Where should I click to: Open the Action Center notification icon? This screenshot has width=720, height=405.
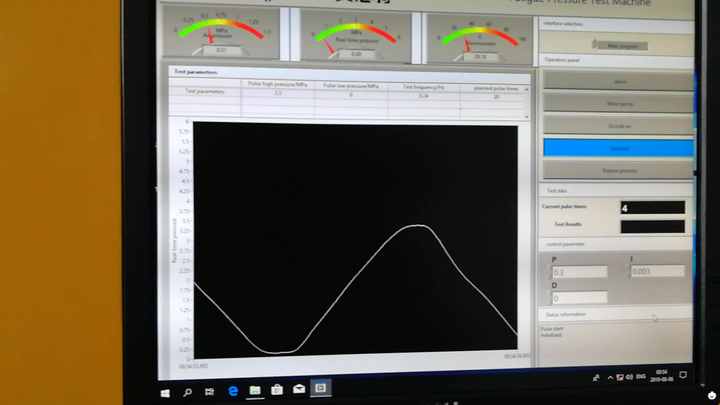pyautogui.click(x=683, y=375)
